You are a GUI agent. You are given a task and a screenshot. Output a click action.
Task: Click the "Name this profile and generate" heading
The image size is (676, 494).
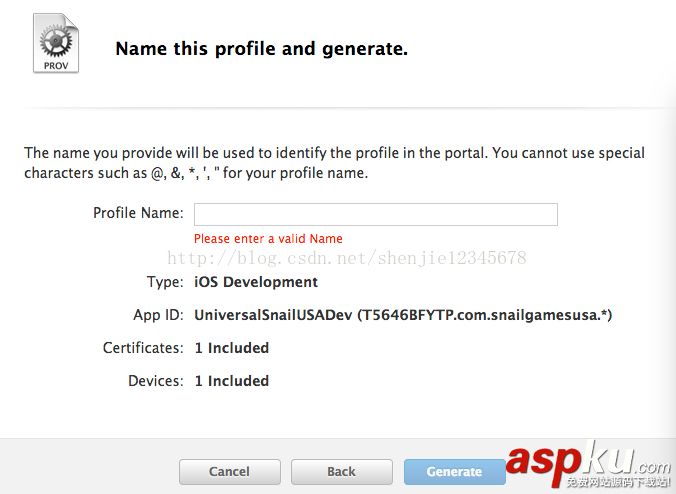(x=262, y=48)
